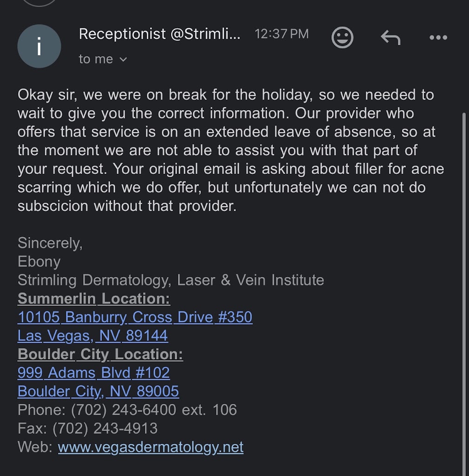This screenshot has height=476, width=469.
Task: Expand recipient details next to 'to me'
Action: click(123, 59)
